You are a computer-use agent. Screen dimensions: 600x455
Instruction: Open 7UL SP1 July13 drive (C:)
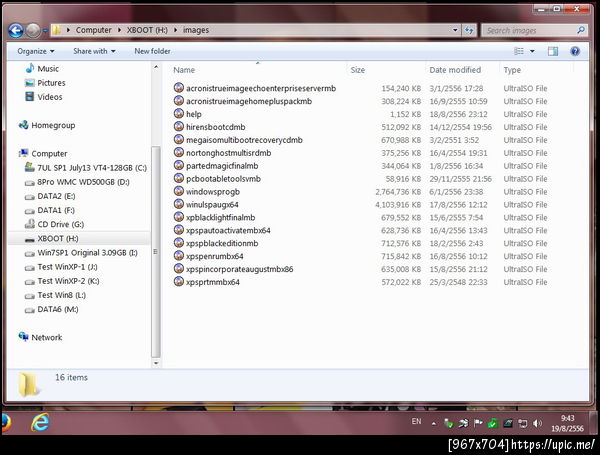pyautogui.click(x=86, y=168)
